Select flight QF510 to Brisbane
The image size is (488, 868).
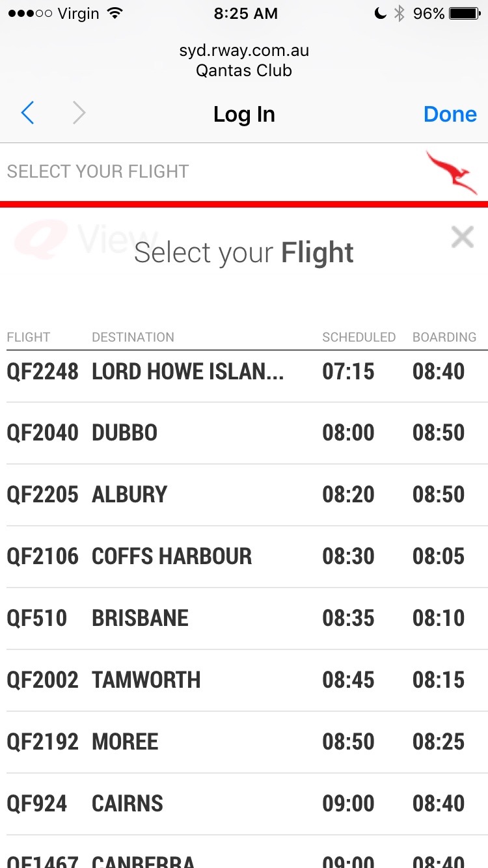click(x=244, y=618)
